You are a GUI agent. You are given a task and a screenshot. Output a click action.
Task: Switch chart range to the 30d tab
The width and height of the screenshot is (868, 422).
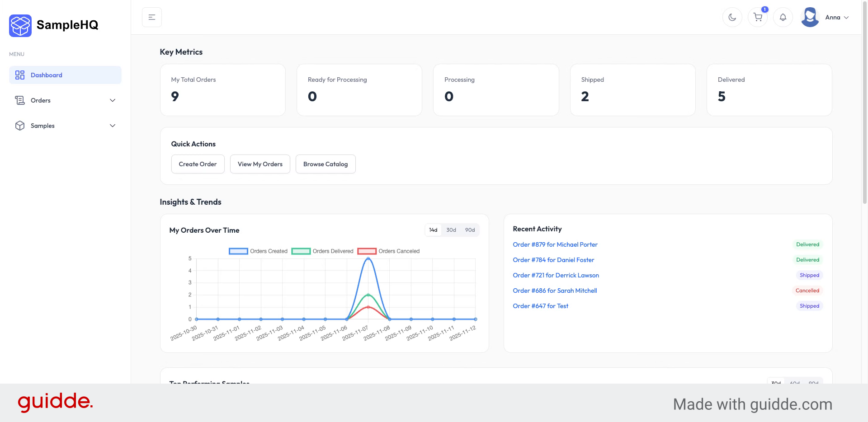pyautogui.click(x=451, y=230)
